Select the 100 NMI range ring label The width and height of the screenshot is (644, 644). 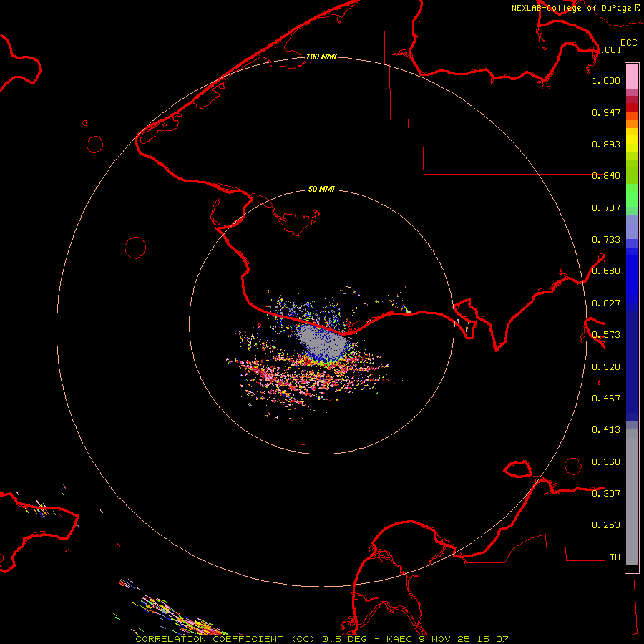pyautogui.click(x=321, y=57)
